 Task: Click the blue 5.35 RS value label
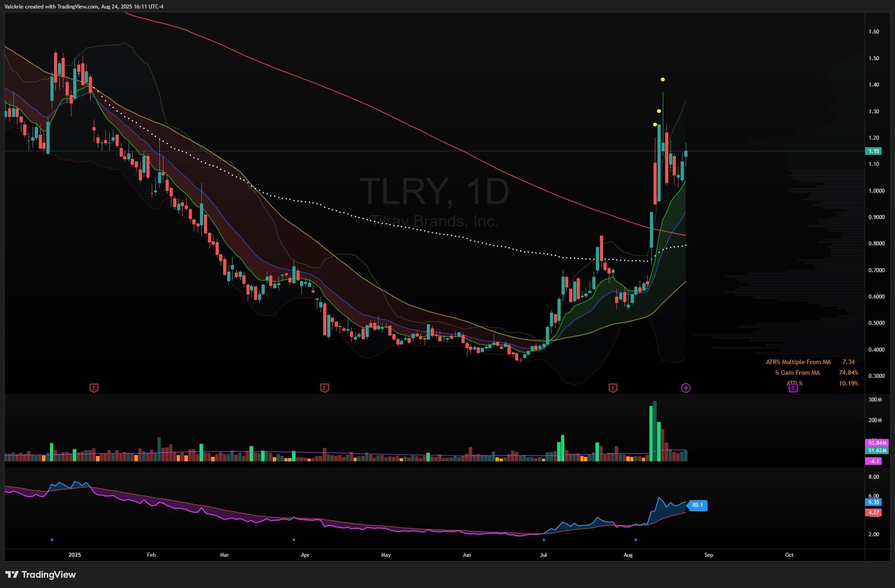coord(874,502)
